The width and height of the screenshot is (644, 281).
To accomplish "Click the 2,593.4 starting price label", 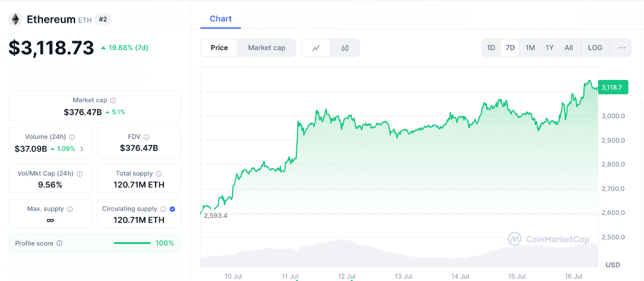I will [215, 216].
